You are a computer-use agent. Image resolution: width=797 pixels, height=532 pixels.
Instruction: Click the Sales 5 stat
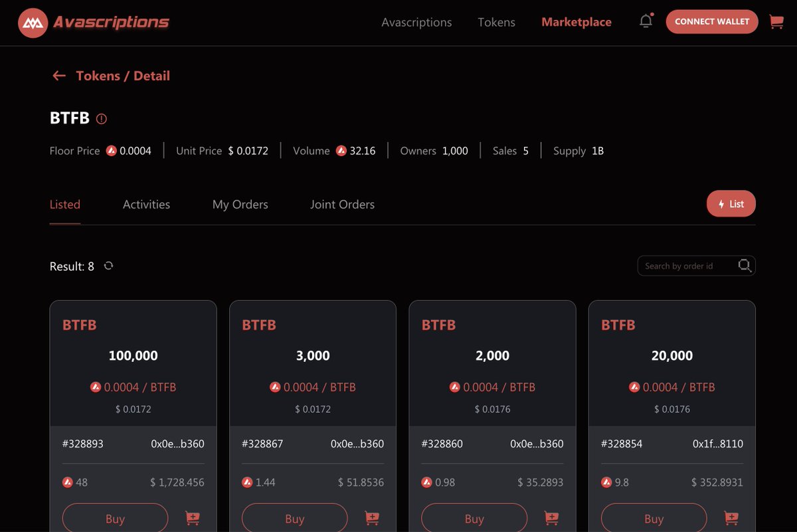pyautogui.click(x=511, y=151)
